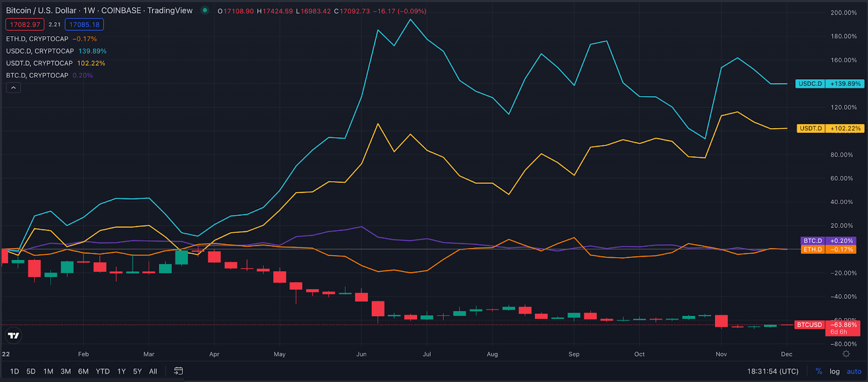Click the green market status dot
The width and height of the screenshot is (868, 382).
[205, 10]
